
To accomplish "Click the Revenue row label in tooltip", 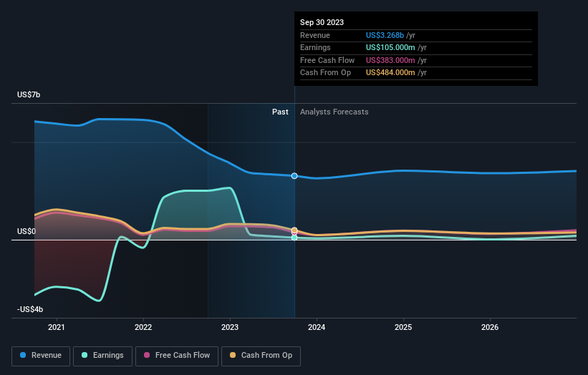I will click(x=315, y=35).
